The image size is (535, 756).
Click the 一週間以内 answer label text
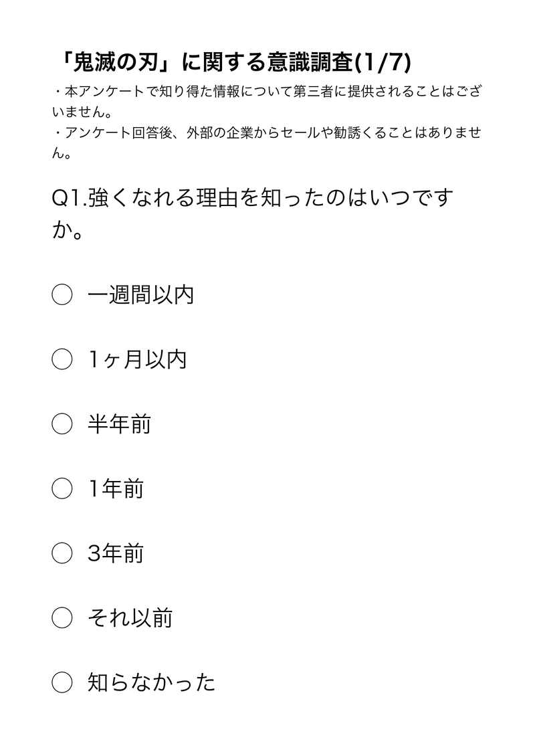pyautogui.click(x=140, y=294)
